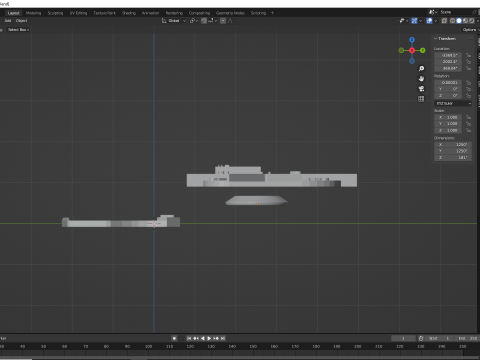Play the animation in reverse

click(x=203, y=338)
